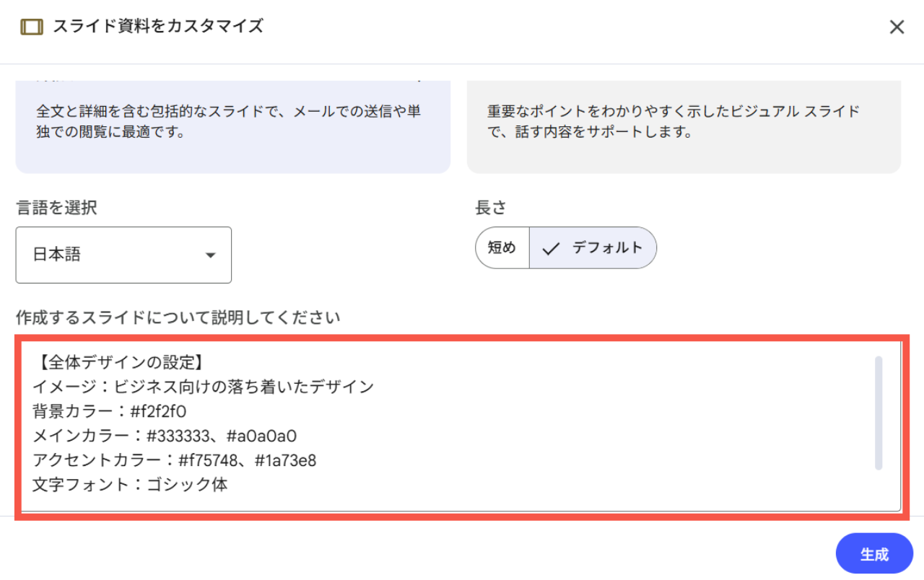Viewport: 924px width, 580px height.
Task: Click the text area scrollbar
Action: tap(879, 413)
